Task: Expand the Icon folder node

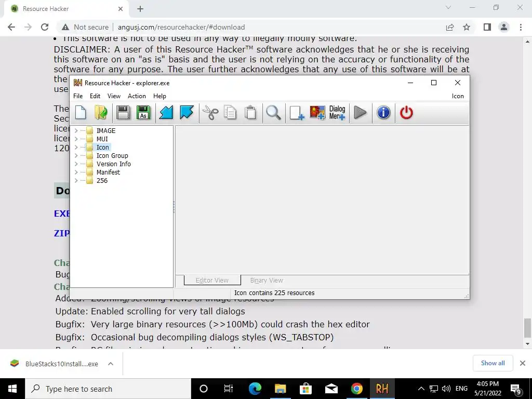Action: (76, 147)
